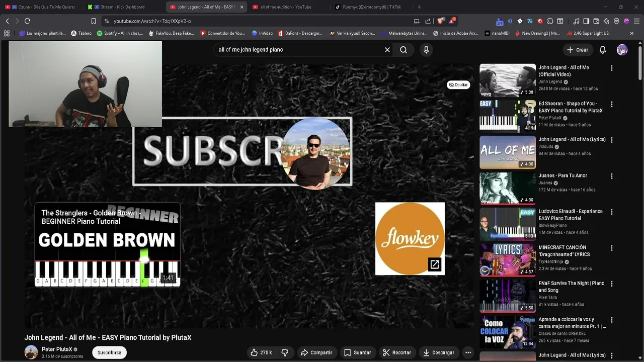The image size is (644, 362).
Task: Open the Spotify - All in class bookmark
Action: tap(119, 33)
